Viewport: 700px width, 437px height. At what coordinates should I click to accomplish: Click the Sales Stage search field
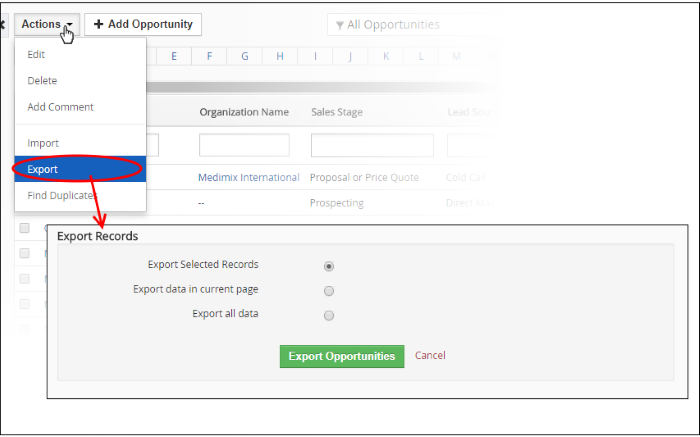(372, 145)
